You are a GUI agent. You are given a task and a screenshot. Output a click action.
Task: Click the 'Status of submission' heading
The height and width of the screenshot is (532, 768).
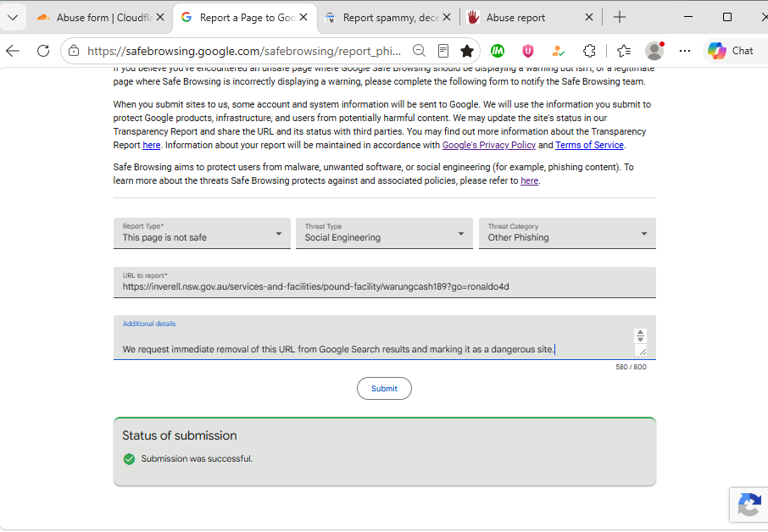(x=179, y=435)
